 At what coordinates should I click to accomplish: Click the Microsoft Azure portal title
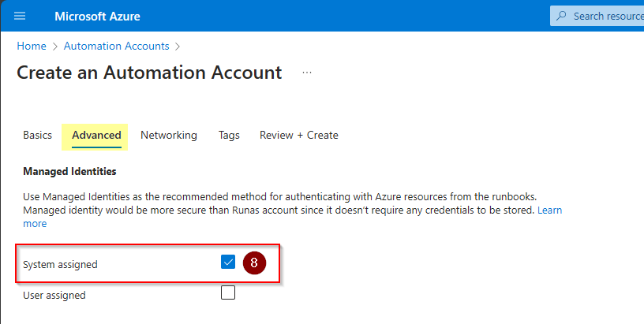pos(97,16)
